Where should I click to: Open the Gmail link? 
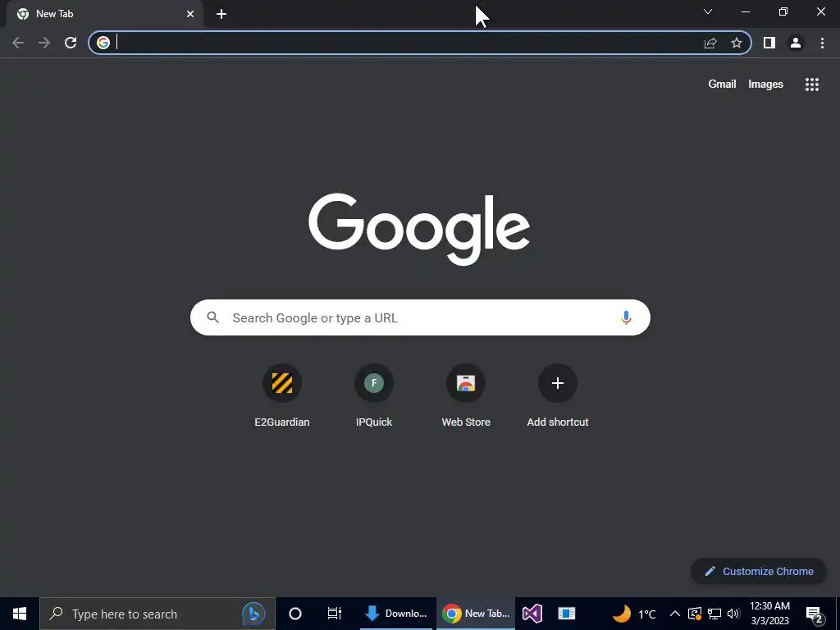pyautogui.click(x=722, y=84)
